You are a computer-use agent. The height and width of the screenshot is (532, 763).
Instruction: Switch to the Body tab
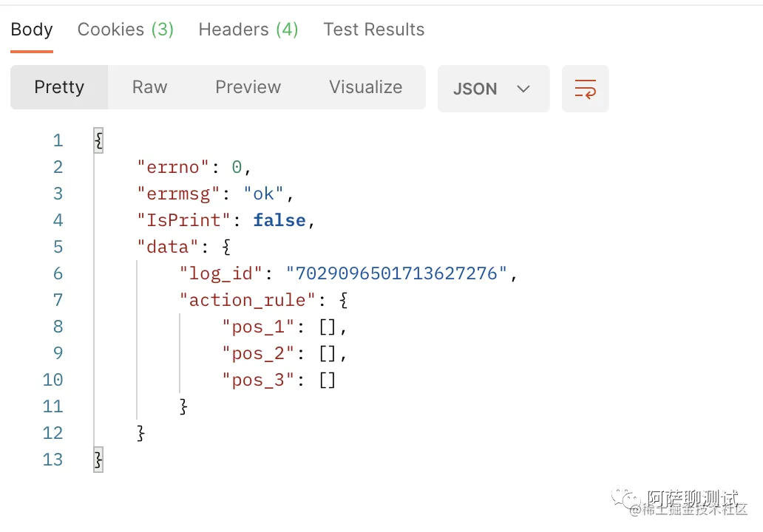coord(32,30)
